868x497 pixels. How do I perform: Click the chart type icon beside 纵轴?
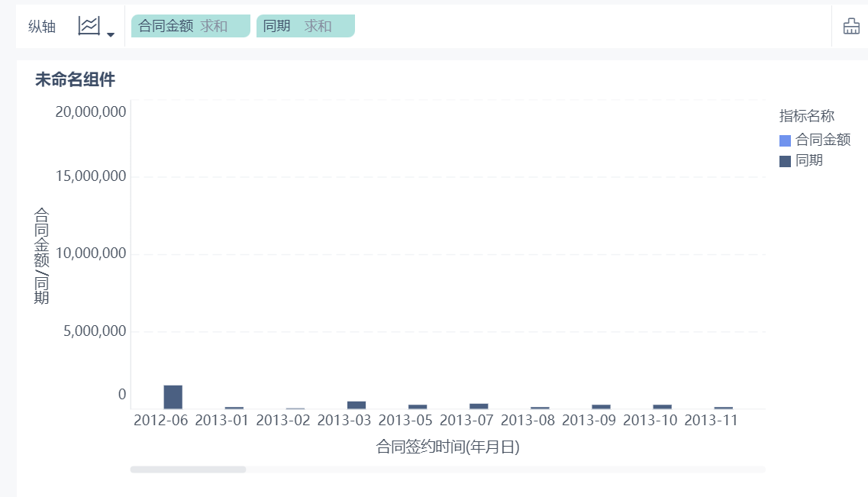(89, 26)
